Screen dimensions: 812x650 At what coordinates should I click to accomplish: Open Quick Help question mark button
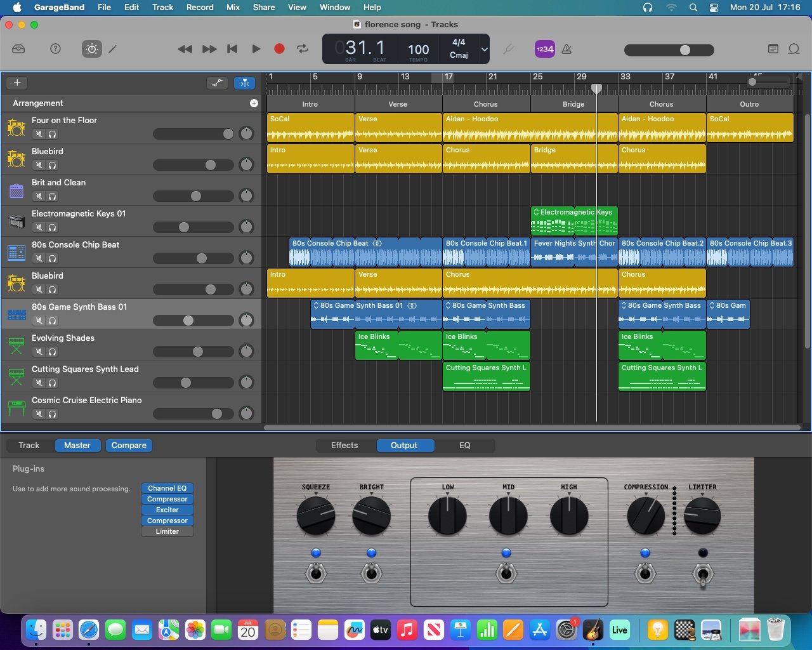(x=56, y=49)
